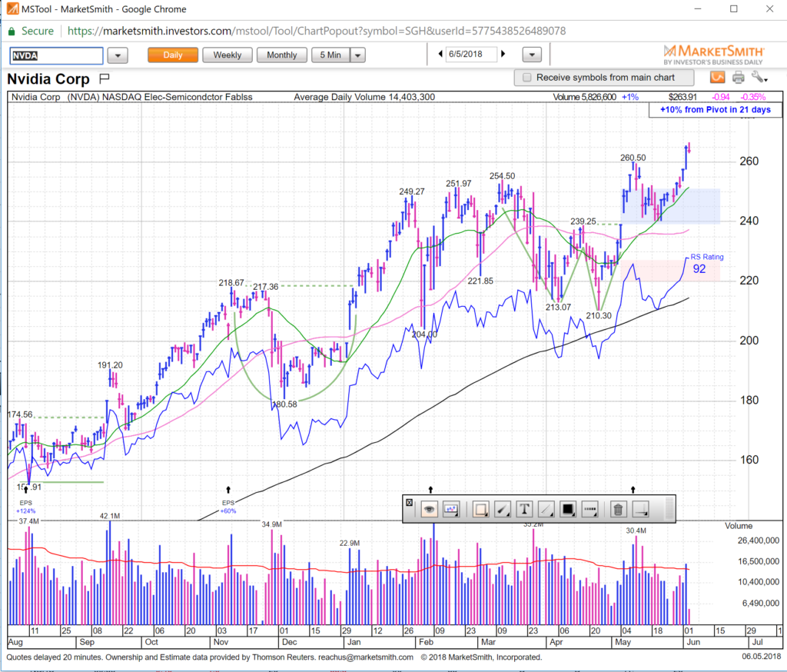Click the orange pattern recognition icon
The image size is (787, 672).
[718, 77]
